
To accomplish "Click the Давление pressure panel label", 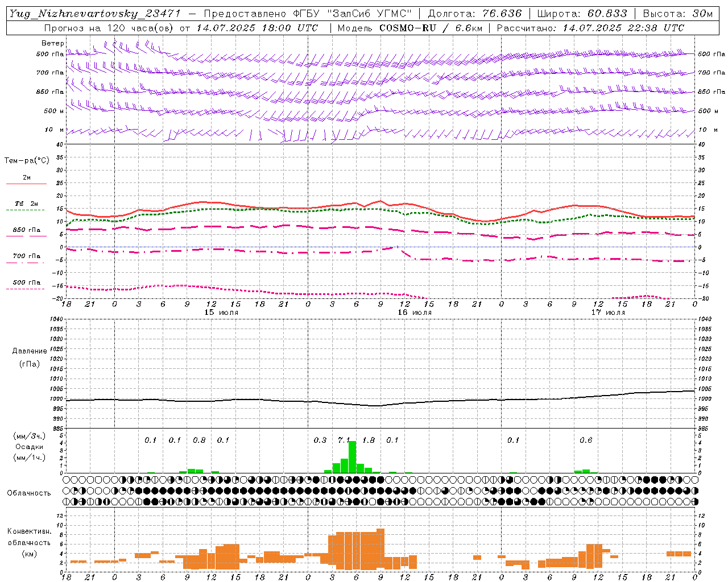I will point(30,351).
